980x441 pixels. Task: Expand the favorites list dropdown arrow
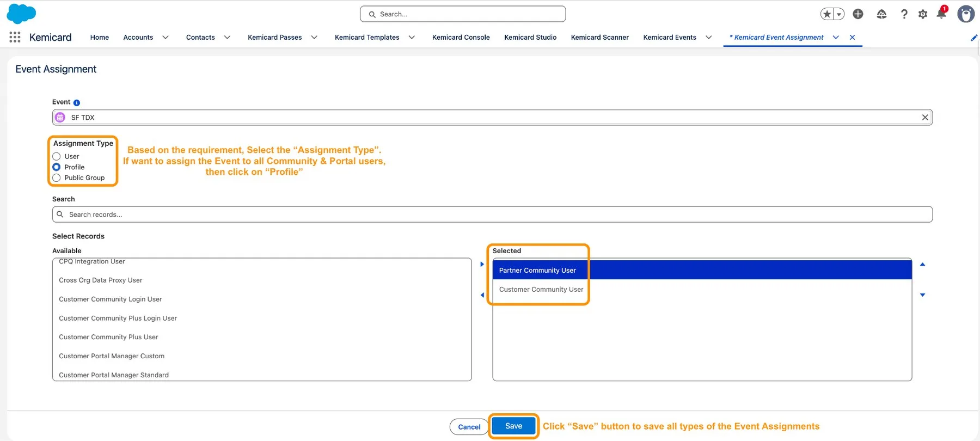pyautogui.click(x=839, y=14)
